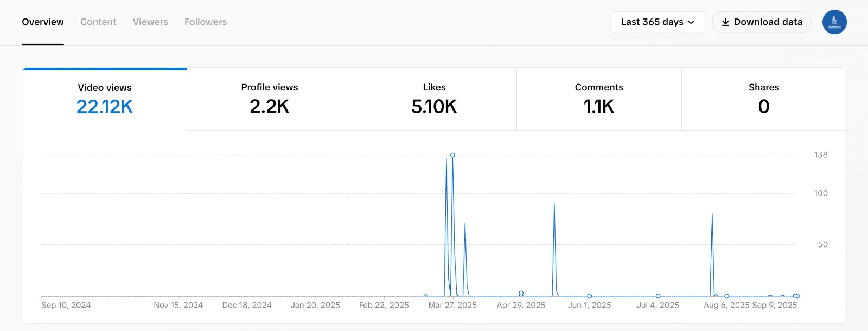Viewport: 868px width, 331px height.
Task: Click the 22.12K video views value
Action: pyautogui.click(x=105, y=107)
